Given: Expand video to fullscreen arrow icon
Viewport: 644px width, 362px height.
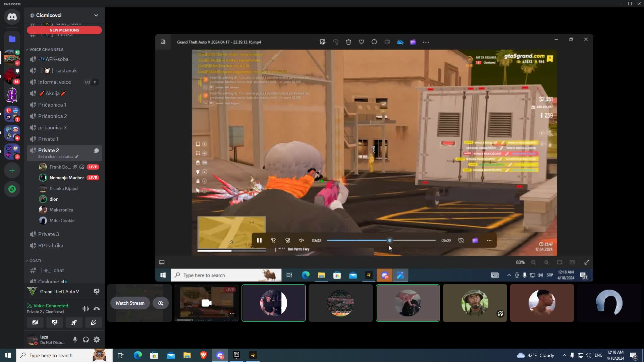Looking at the screenshot, I should pyautogui.click(x=587, y=262).
